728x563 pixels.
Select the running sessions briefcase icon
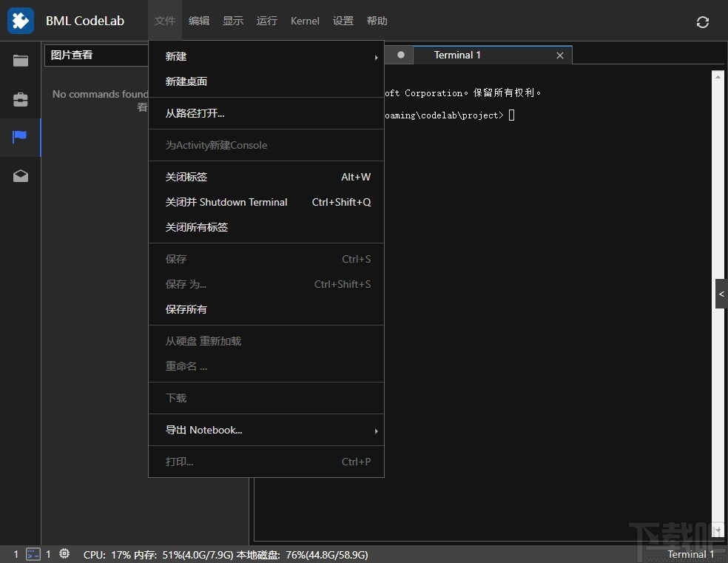pos(20,99)
